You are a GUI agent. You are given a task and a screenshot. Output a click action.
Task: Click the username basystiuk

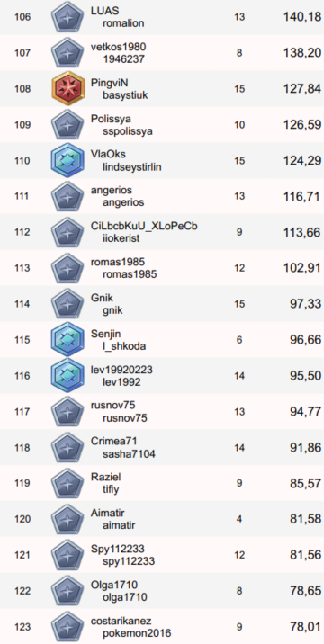pyautogui.click(x=125, y=94)
